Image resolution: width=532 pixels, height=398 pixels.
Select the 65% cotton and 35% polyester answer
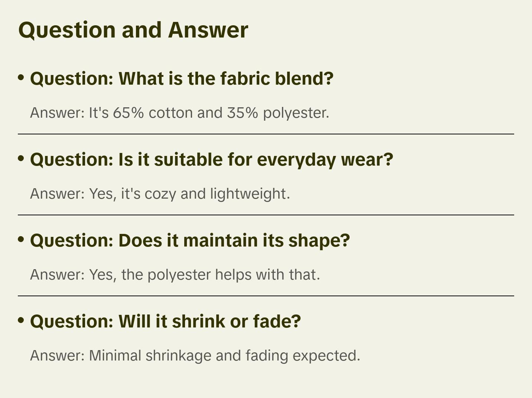(x=179, y=113)
